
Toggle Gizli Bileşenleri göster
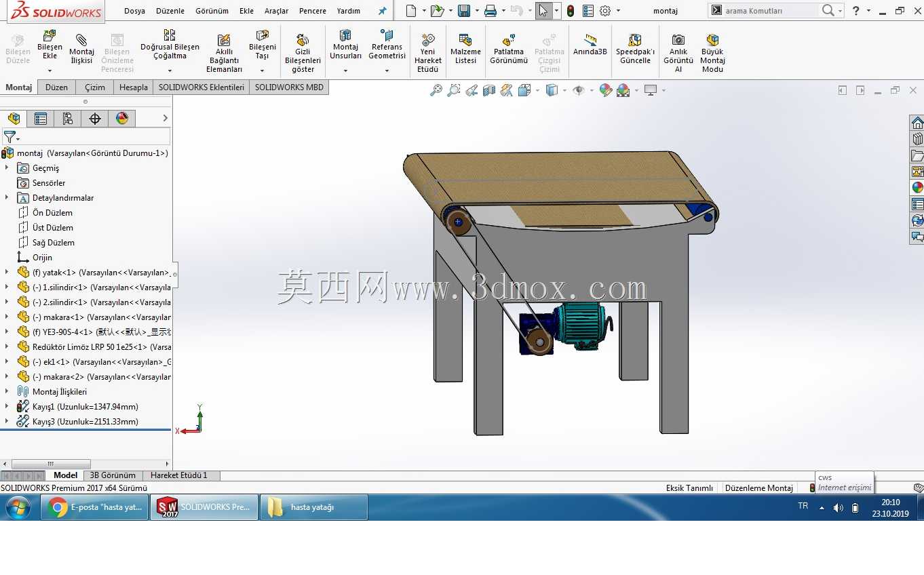[303, 54]
